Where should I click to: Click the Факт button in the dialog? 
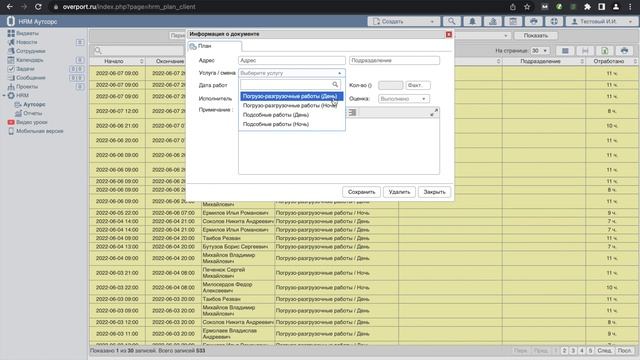coord(418,85)
